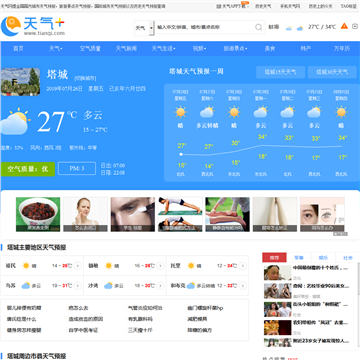Click the cloud icon in the 乌苏 row

coord(26,286)
